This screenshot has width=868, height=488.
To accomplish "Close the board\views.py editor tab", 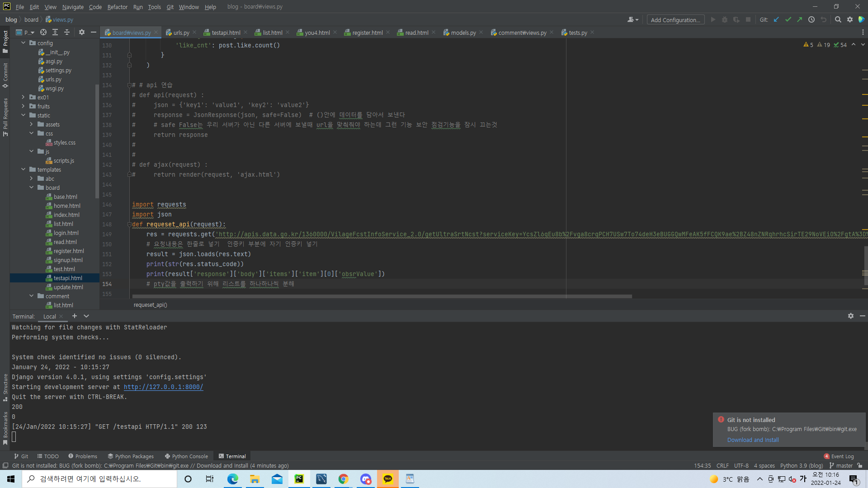I will point(156,32).
